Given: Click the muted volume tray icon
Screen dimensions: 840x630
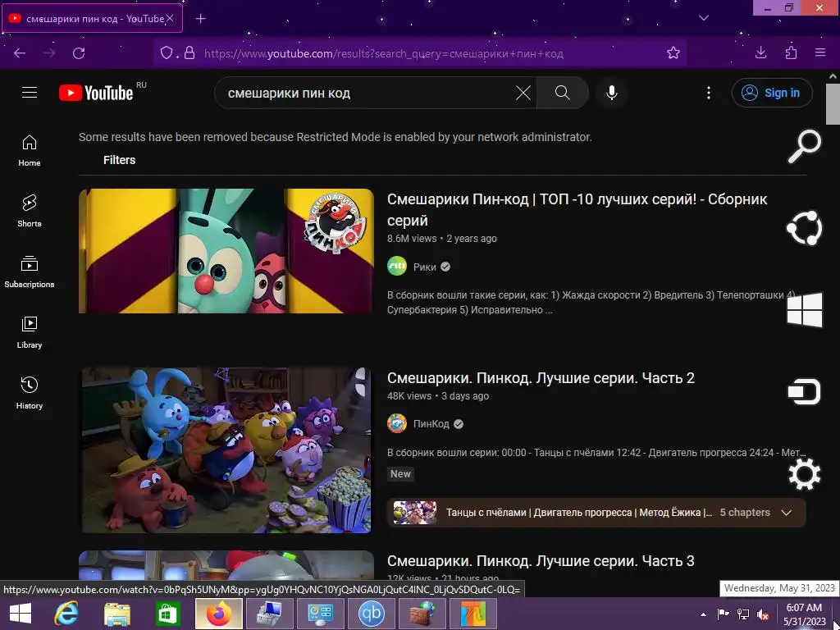Looking at the screenshot, I should coord(762,614).
